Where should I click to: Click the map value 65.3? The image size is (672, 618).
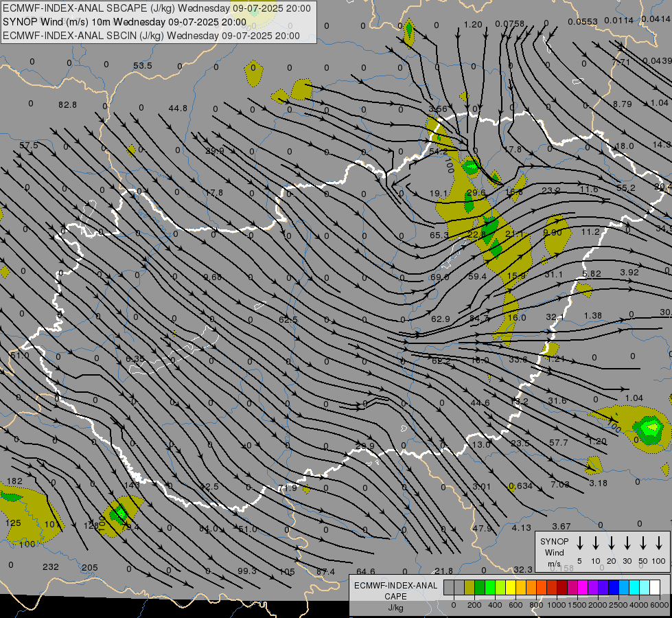(439, 235)
